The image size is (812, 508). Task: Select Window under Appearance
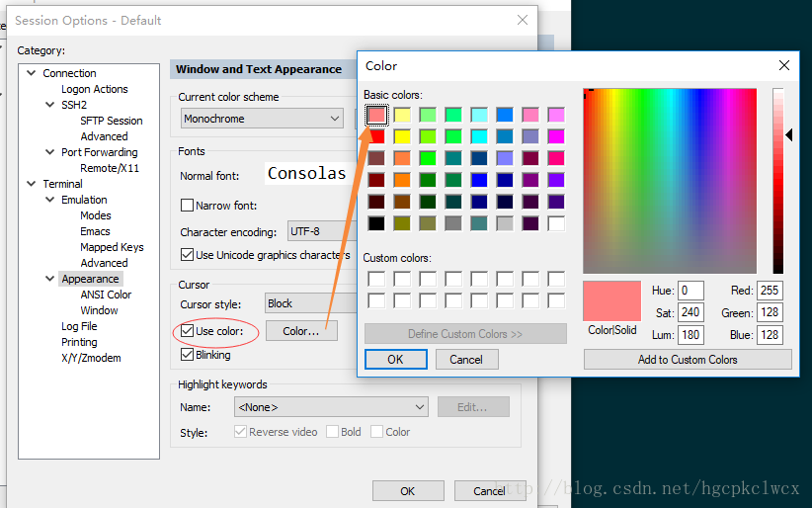pos(99,310)
